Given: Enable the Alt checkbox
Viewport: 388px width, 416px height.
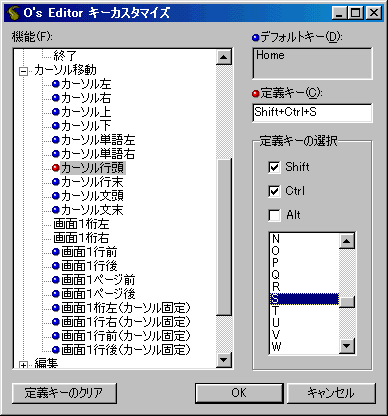Looking at the screenshot, I should [274, 215].
